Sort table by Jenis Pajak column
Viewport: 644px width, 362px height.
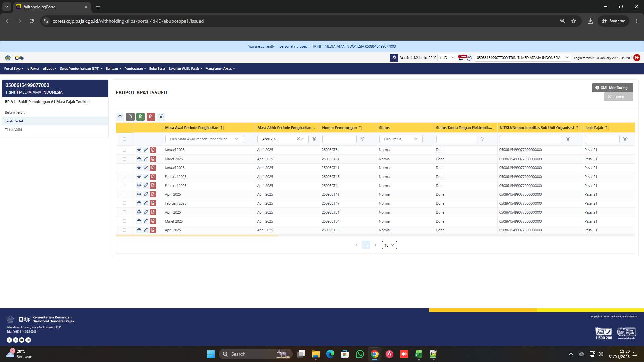tap(607, 128)
